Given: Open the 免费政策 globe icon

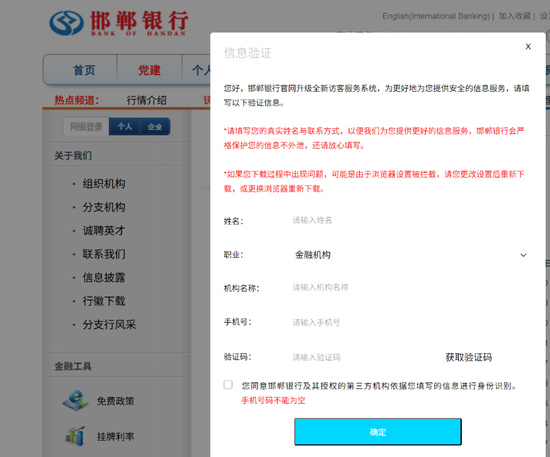Looking at the screenshot, I should 75,401.
